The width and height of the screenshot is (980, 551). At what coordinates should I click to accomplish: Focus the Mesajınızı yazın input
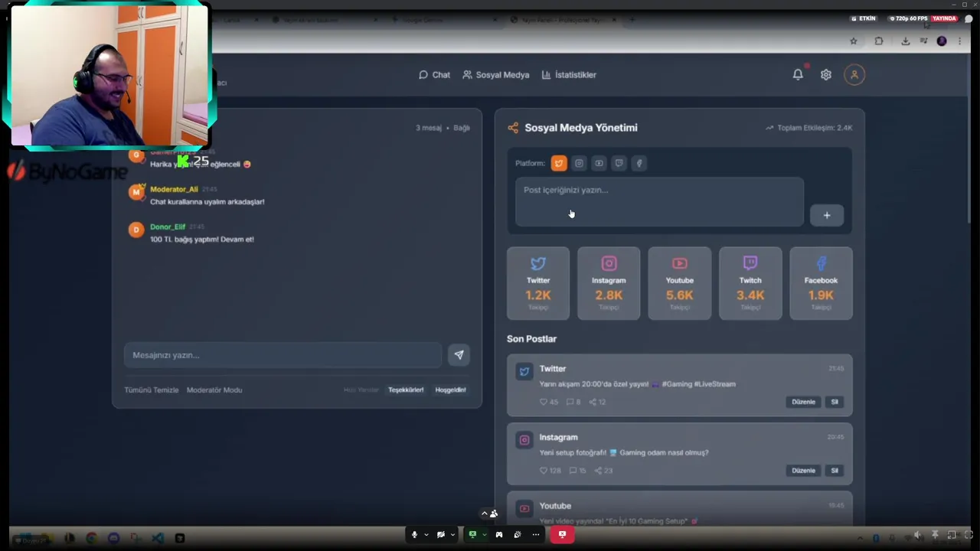(283, 355)
